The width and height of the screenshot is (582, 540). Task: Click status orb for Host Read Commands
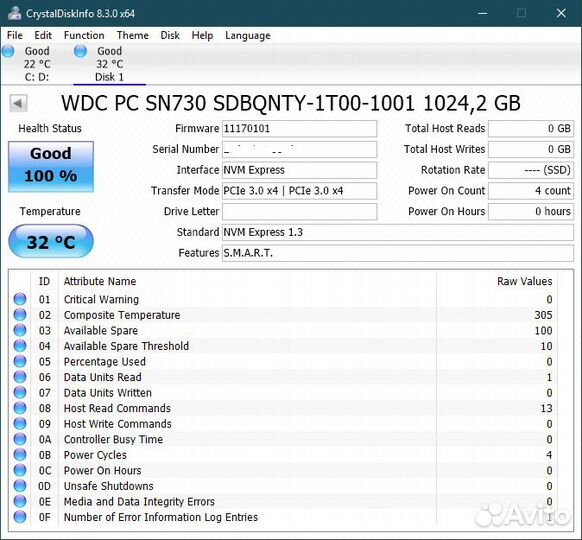(20, 408)
